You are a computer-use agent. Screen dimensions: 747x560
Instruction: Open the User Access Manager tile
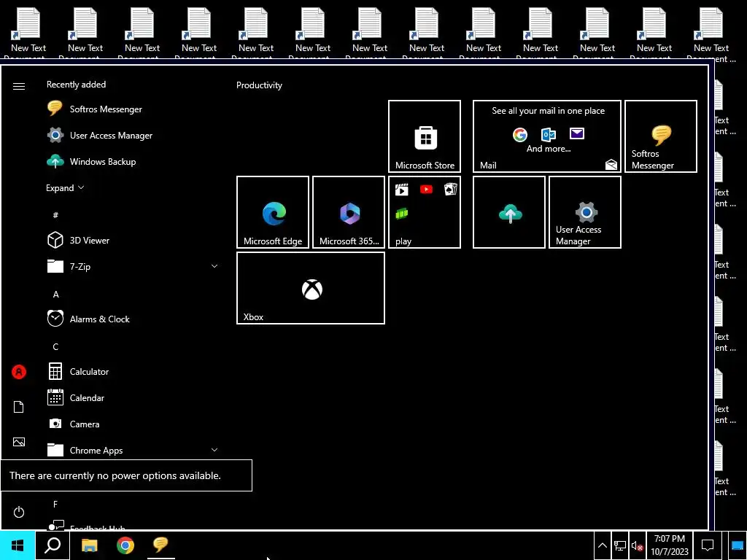click(585, 212)
